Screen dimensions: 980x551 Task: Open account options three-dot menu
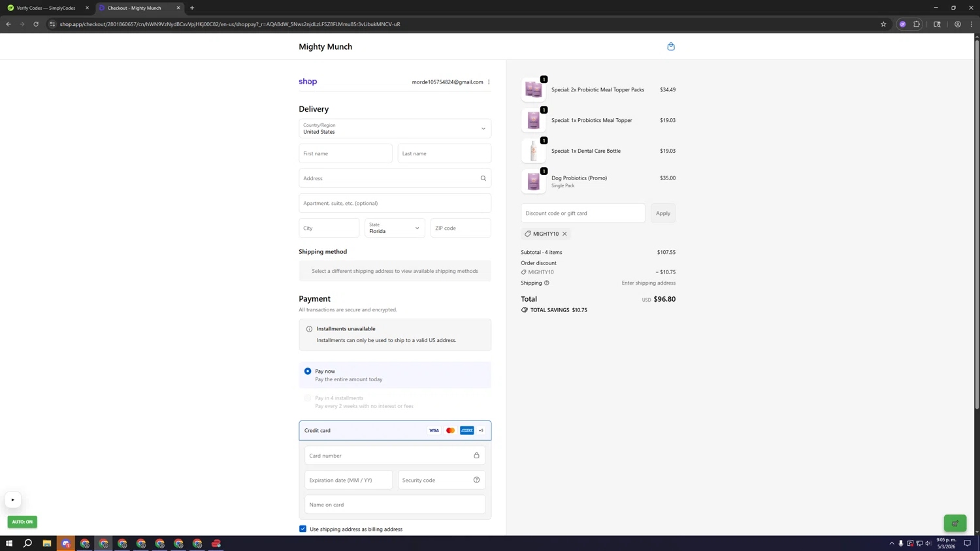(489, 82)
